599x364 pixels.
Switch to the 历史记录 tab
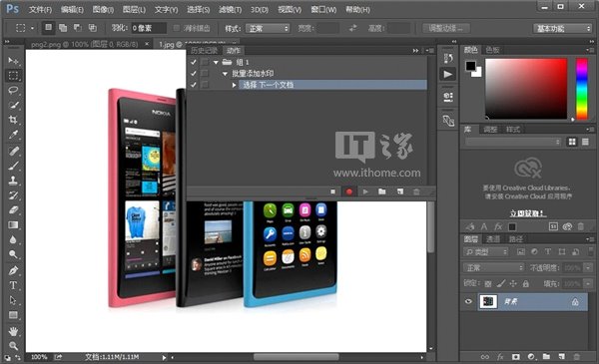tap(204, 51)
